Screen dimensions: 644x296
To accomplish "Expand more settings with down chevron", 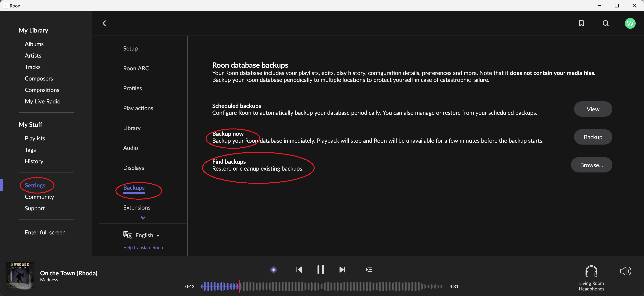I will tap(143, 218).
